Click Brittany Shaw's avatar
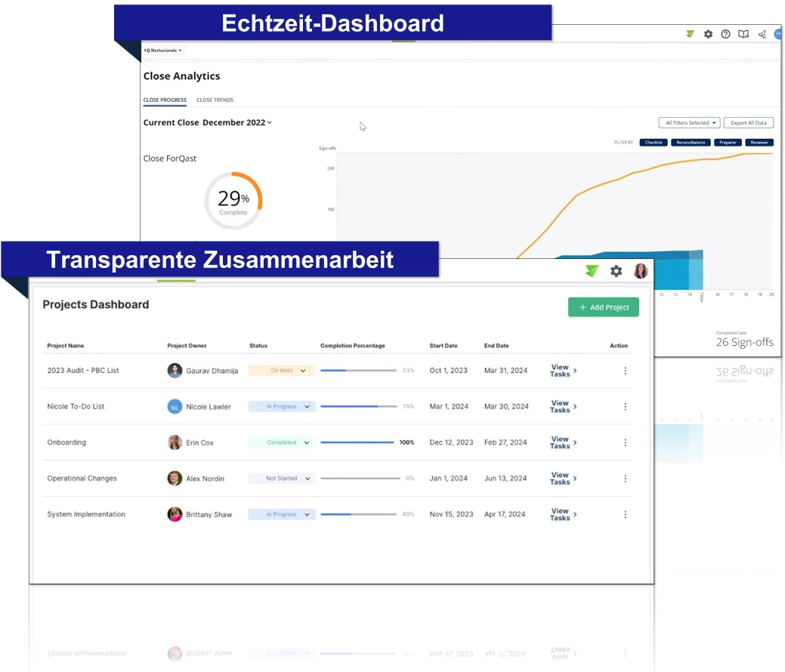785x672 pixels. click(x=175, y=514)
